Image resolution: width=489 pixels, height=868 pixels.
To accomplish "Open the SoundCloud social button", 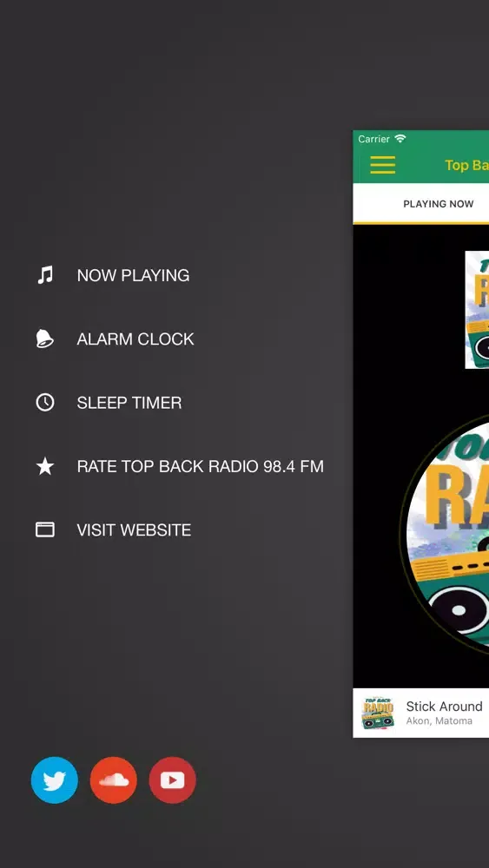I will click(114, 780).
